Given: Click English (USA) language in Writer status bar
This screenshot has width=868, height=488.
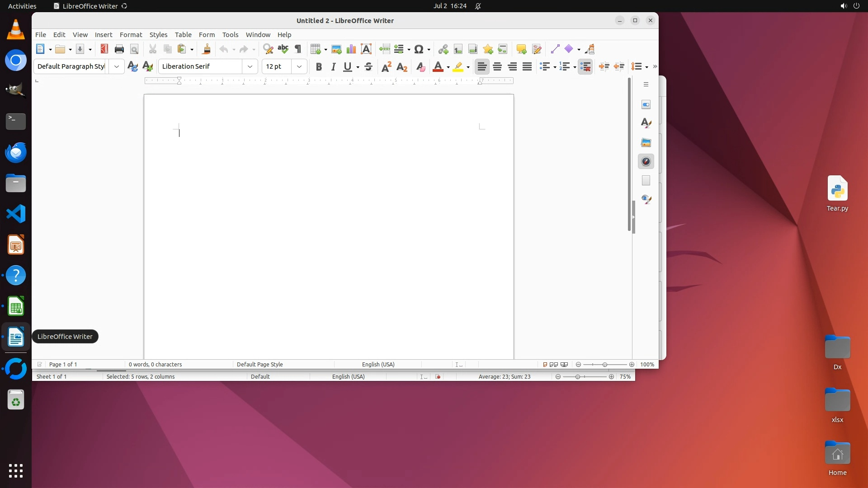Looking at the screenshot, I should [378, 364].
